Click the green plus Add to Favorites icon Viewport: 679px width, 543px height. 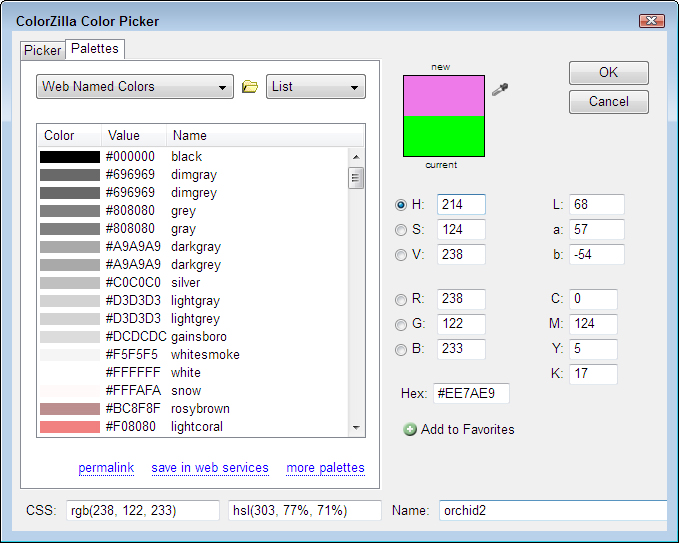[410, 429]
